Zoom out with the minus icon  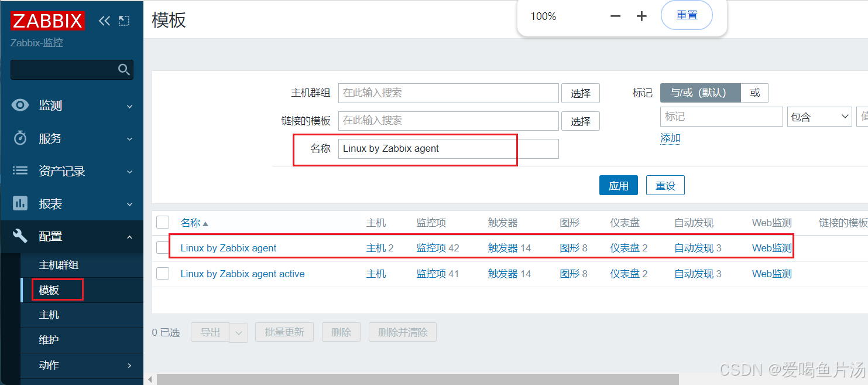[x=615, y=16]
